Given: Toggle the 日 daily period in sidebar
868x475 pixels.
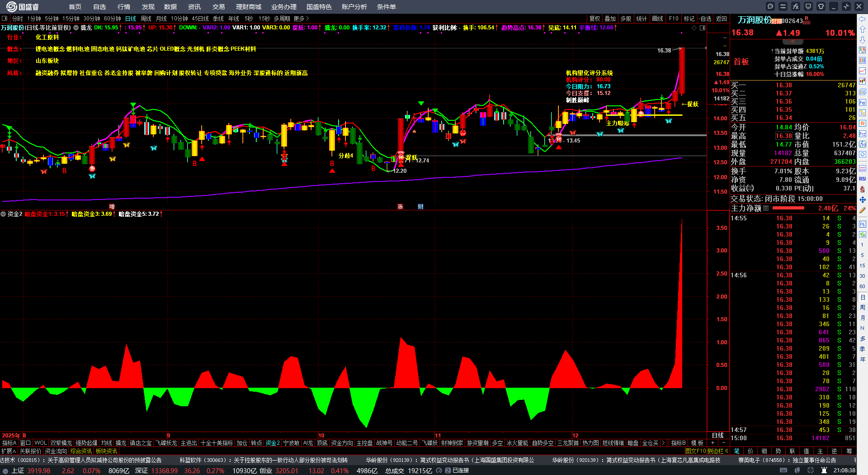Looking at the screenshot, I should (x=863, y=297).
